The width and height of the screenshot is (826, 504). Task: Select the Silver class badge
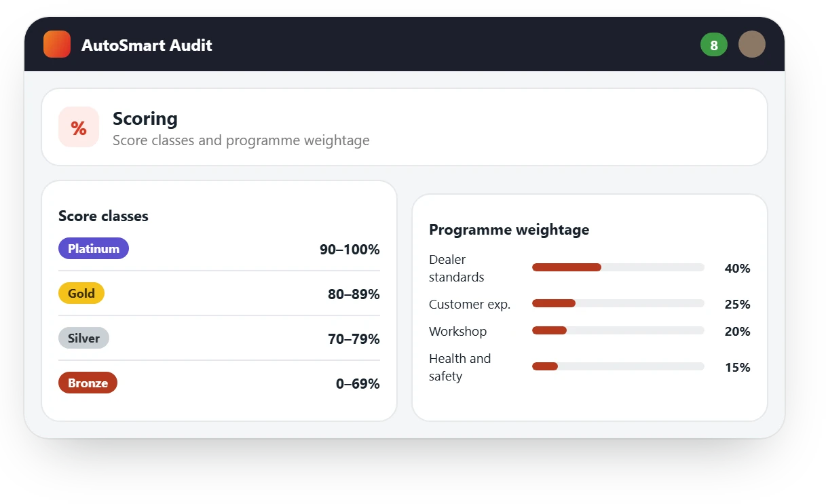coord(83,338)
